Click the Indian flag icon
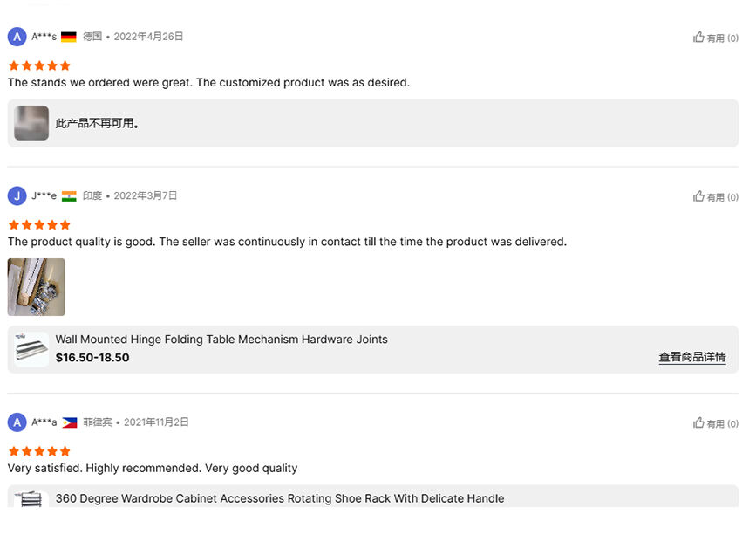756x535 pixels. coord(69,195)
